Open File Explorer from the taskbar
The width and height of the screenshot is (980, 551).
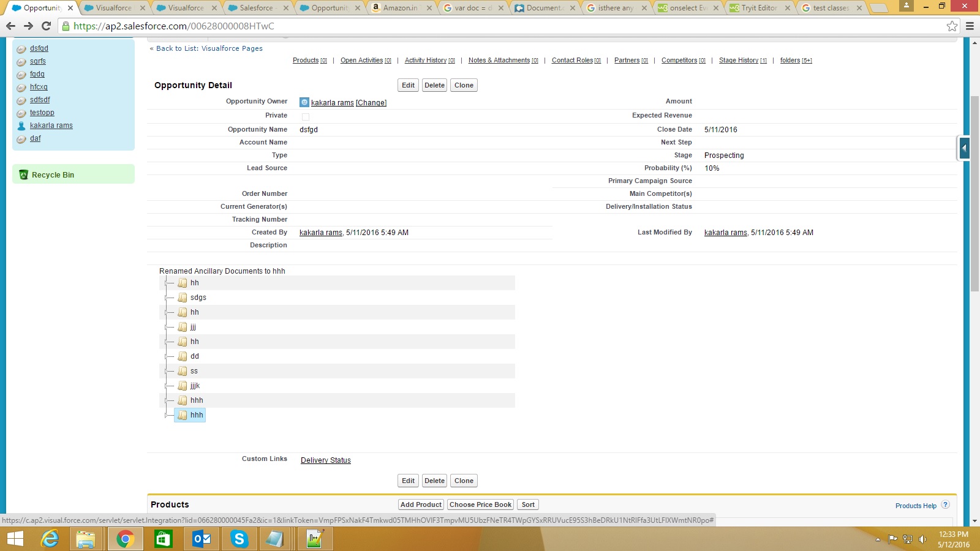pos(86,539)
